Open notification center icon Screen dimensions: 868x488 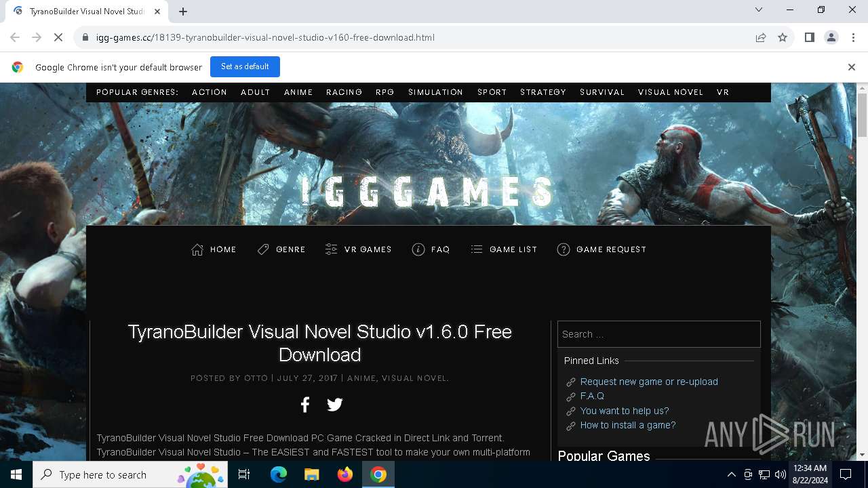846,474
